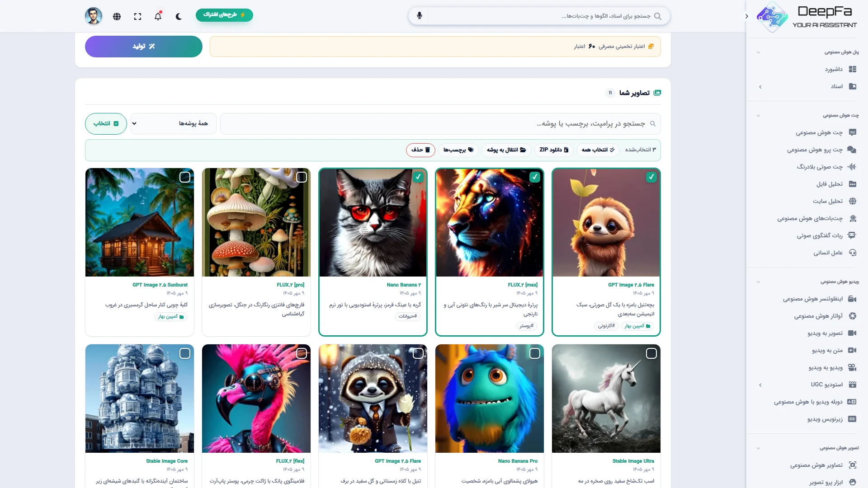Uncheck the cat Nano Banana 2 image
Image resolution: width=868 pixels, height=488 pixels.
click(418, 177)
